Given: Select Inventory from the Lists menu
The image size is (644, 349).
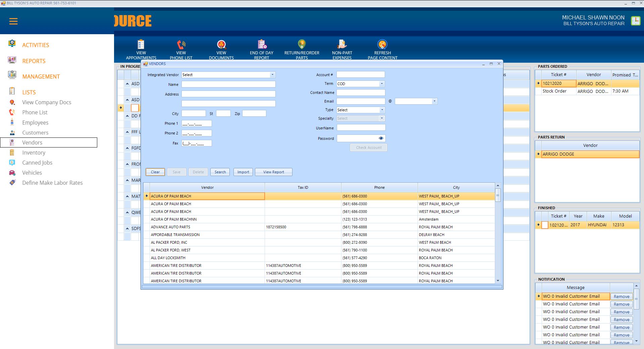Looking at the screenshot, I should 34,153.
